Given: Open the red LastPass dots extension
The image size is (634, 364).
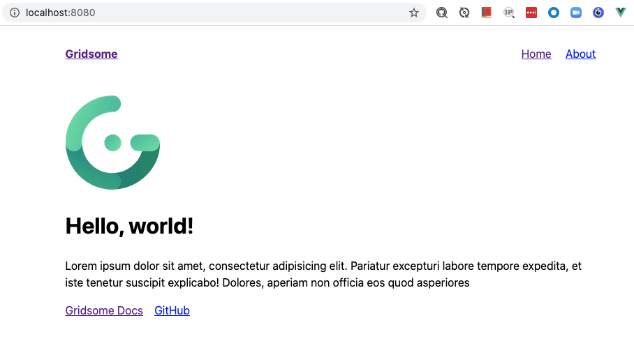Looking at the screenshot, I should point(531,13).
